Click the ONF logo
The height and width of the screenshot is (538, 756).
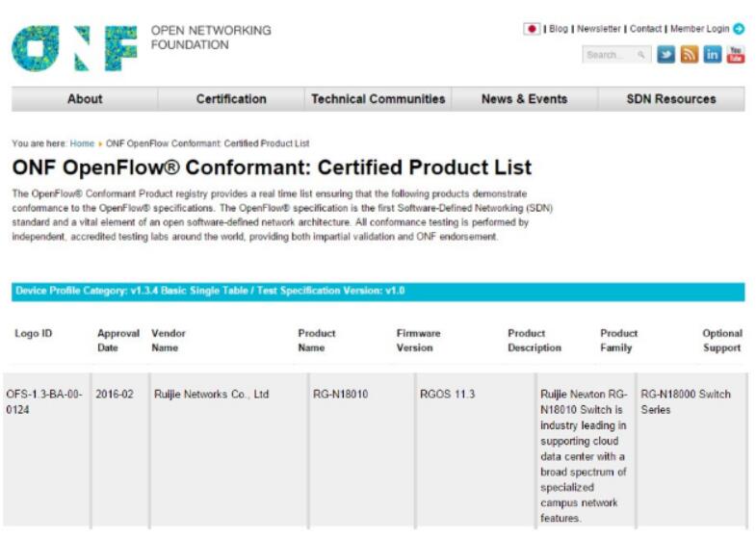(x=74, y=48)
